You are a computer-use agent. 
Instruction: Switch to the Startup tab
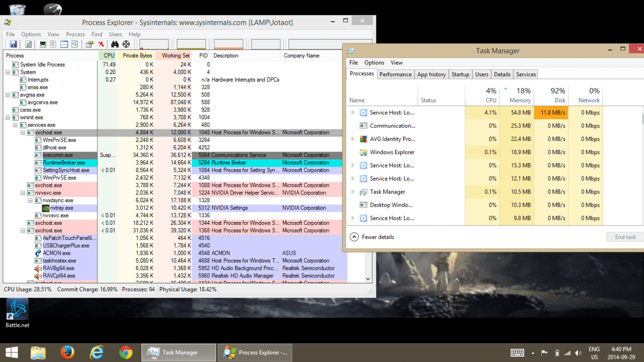460,74
